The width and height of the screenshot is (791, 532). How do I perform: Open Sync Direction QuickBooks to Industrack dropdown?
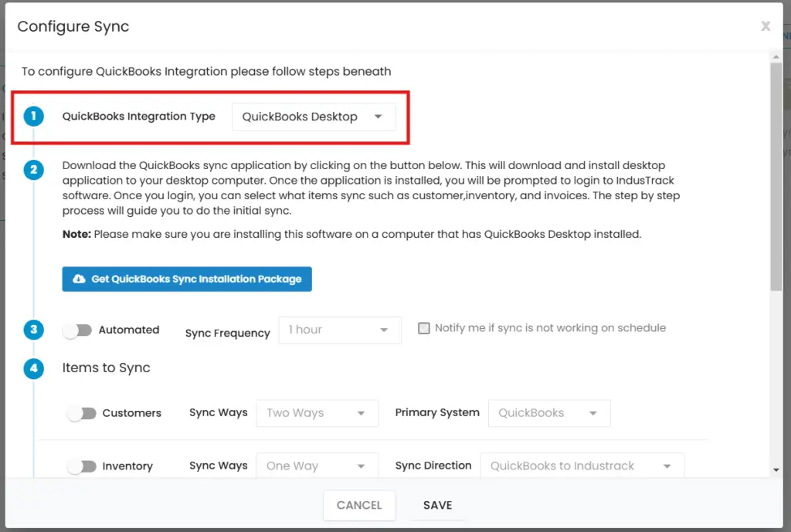[582, 465]
